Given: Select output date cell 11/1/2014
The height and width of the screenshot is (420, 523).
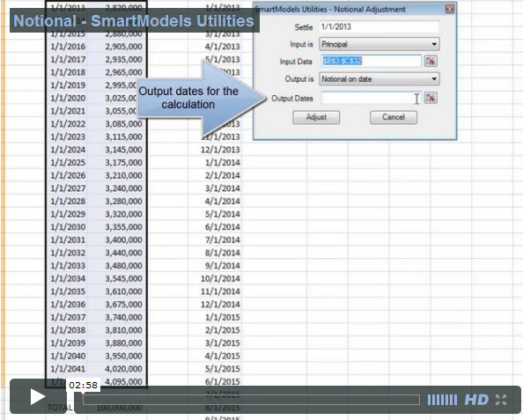Looking at the screenshot, I should pos(215,291).
